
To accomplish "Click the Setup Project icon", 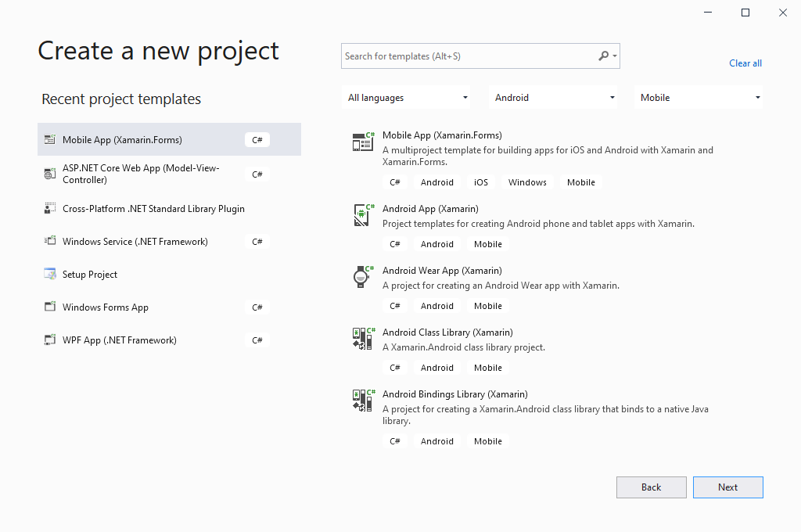I will pyautogui.click(x=49, y=274).
